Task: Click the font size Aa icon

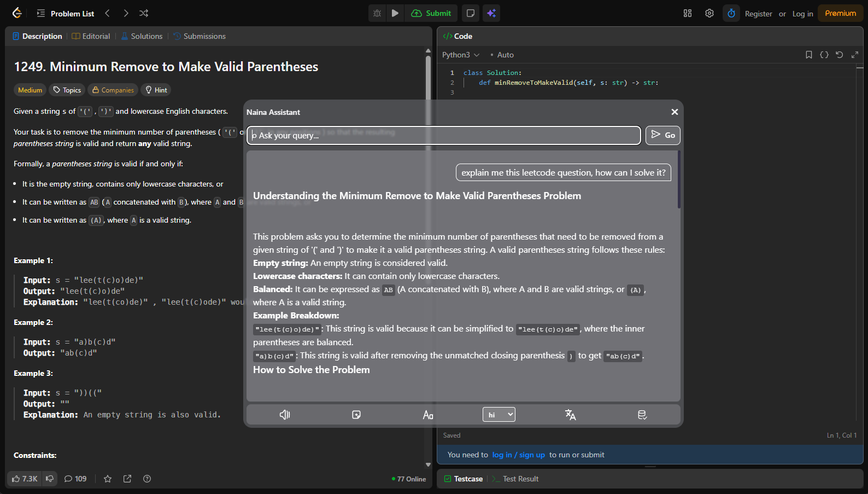Action: pos(428,415)
